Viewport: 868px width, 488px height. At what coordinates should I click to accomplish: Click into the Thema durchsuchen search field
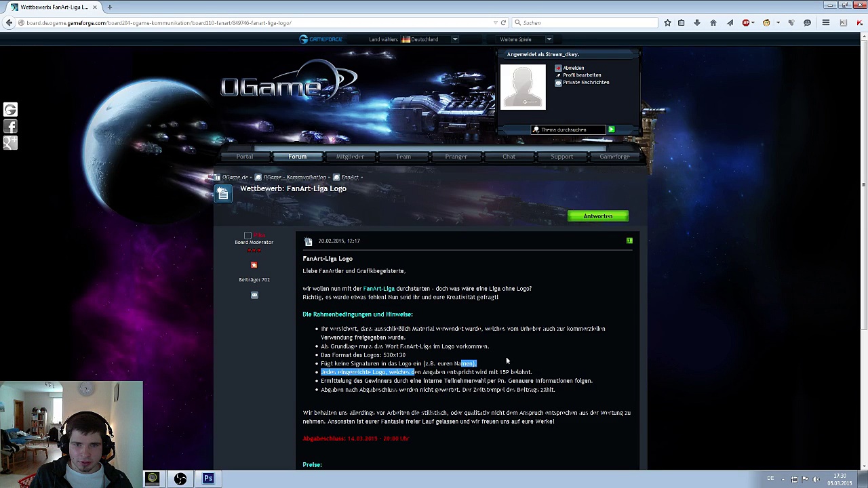[x=570, y=129]
